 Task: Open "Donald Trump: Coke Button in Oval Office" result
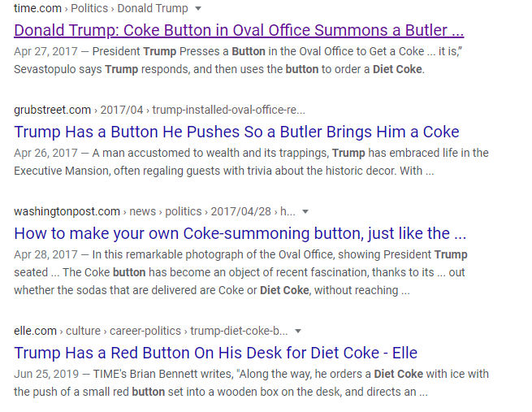(239, 31)
